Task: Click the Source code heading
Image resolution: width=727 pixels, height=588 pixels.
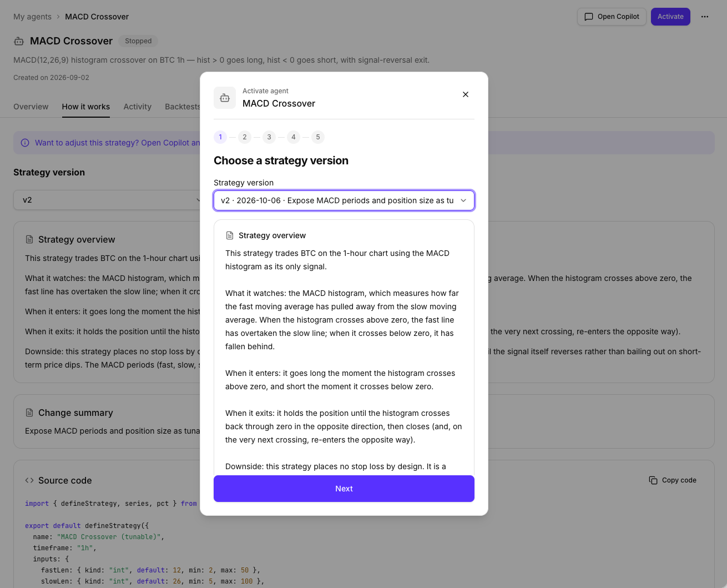Action: (65, 480)
